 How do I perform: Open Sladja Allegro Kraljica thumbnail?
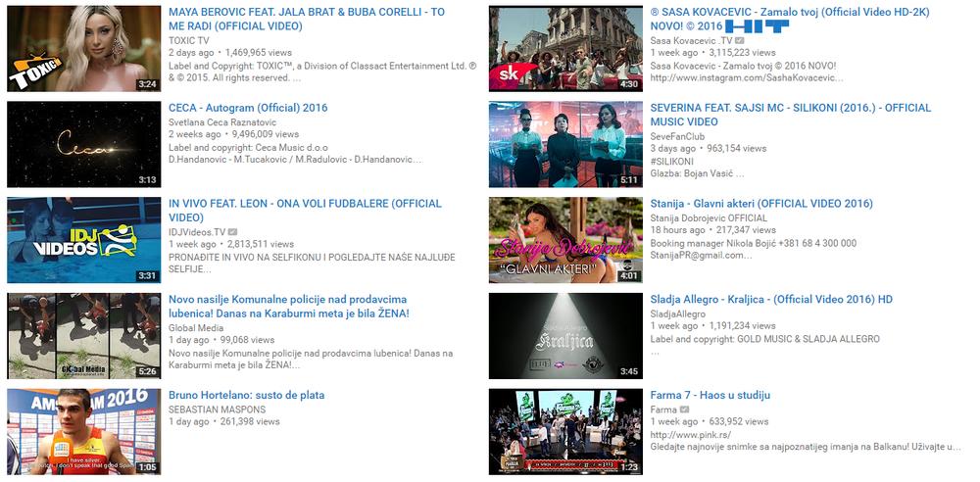coord(565,336)
